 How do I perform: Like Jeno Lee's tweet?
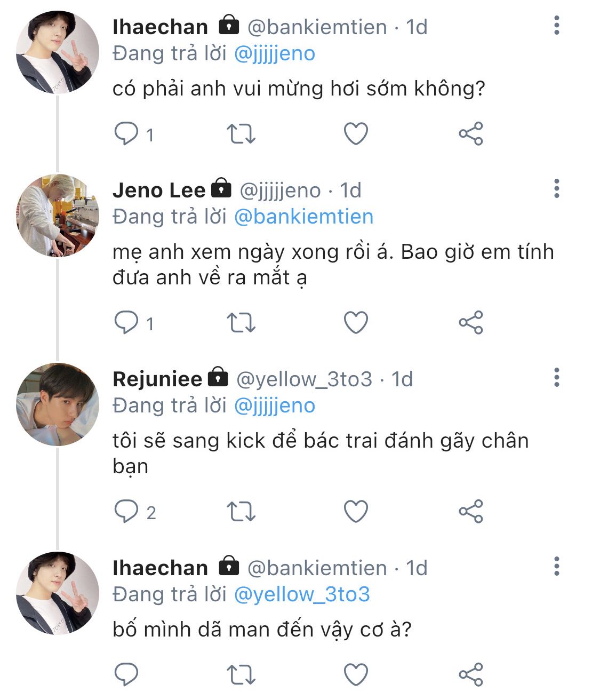click(x=356, y=323)
